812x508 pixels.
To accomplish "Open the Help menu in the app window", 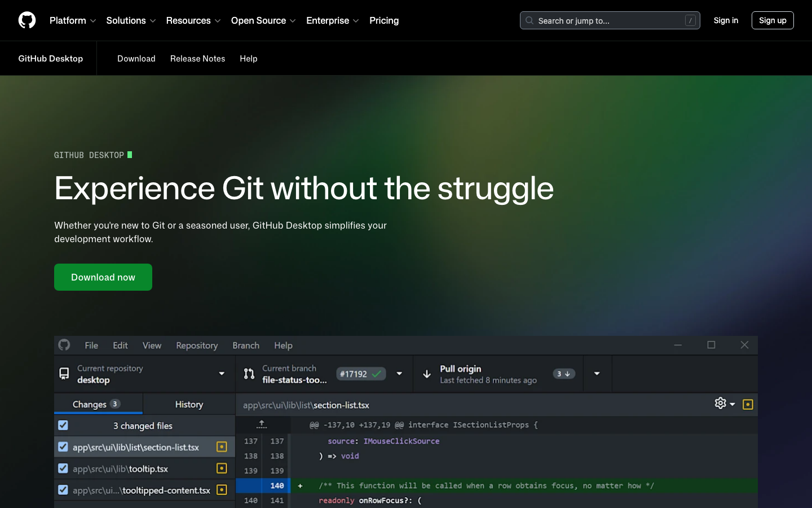I will pos(283,345).
